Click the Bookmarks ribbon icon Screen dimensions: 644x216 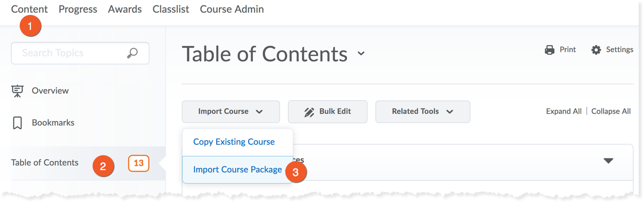[18, 123]
